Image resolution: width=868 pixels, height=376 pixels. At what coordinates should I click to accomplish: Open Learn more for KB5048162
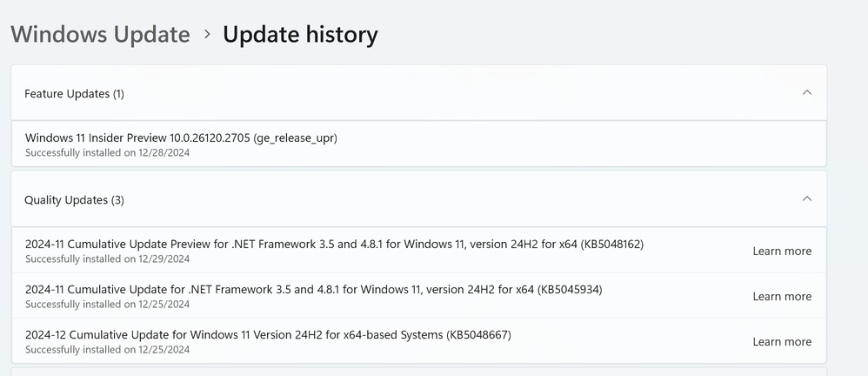[x=782, y=252]
